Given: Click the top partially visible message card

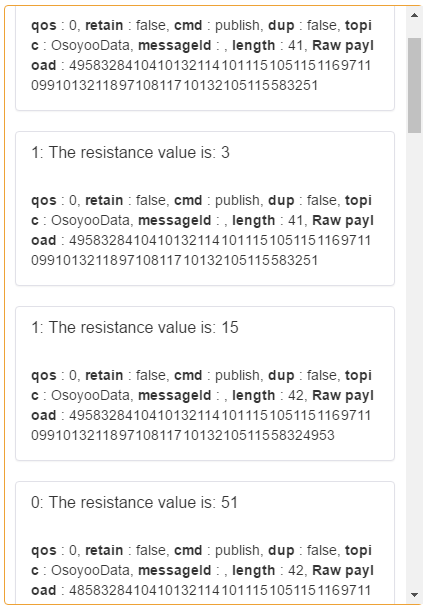Looking at the screenshot, I should [205, 58].
